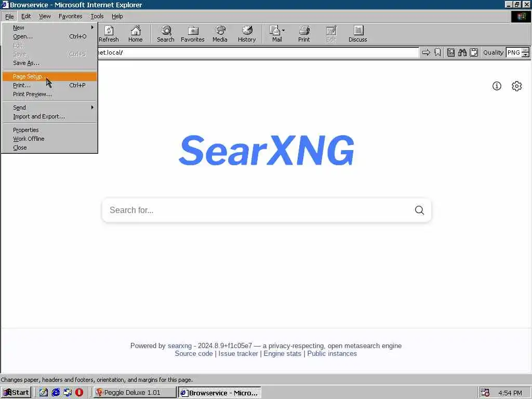Select Print Preview... menu entry
This screenshot has height=399, width=532.
coord(50,94)
